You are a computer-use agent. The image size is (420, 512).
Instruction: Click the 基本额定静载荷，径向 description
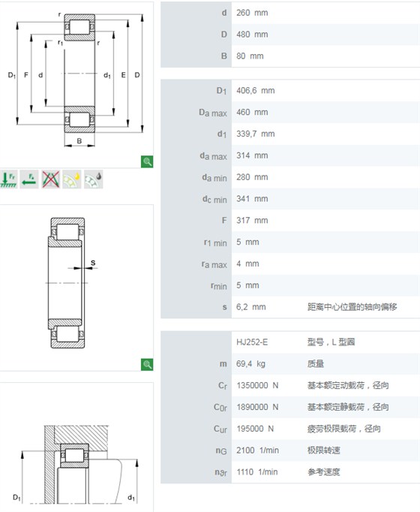pyautogui.click(x=348, y=407)
